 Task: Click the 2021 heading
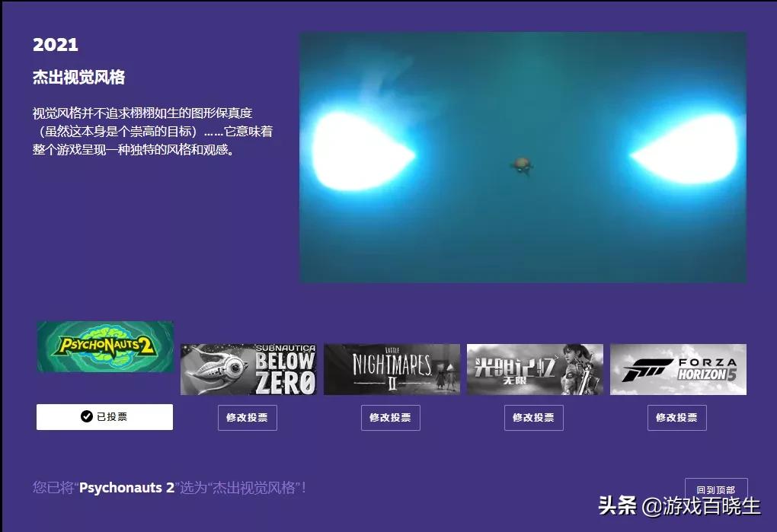click(55, 44)
